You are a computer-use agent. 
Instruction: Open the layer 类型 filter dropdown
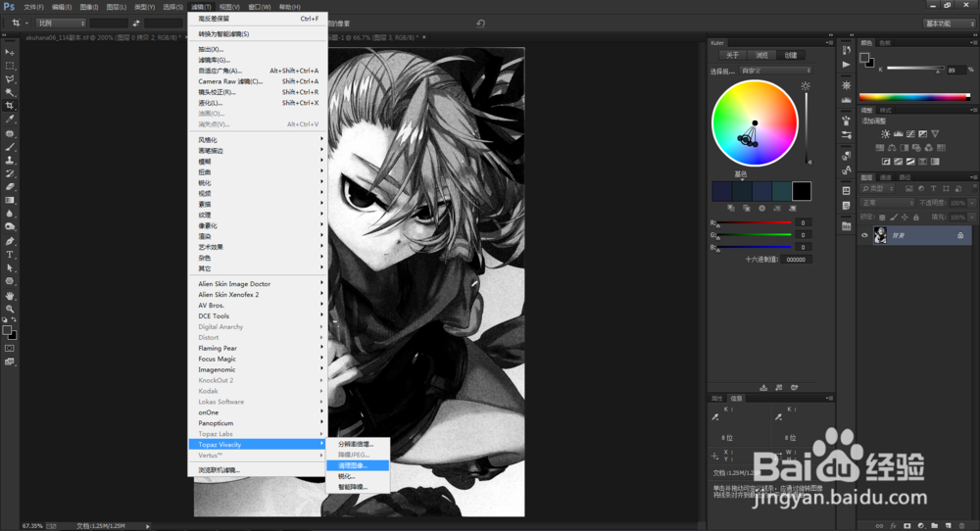click(878, 189)
